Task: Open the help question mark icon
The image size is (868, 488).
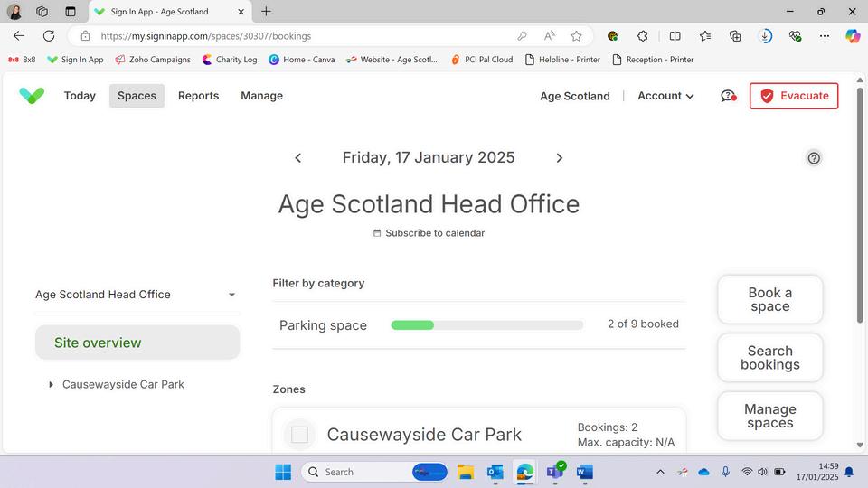Action: [x=814, y=158]
